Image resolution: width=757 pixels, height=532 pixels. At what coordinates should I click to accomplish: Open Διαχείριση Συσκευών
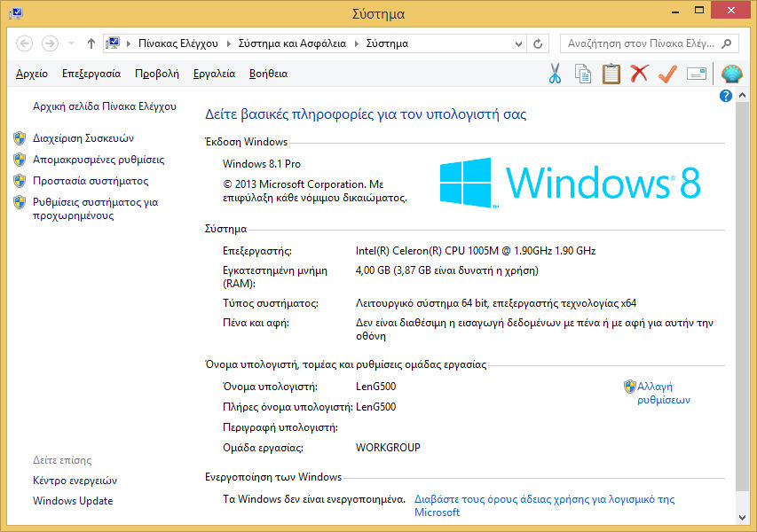pyautogui.click(x=83, y=138)
